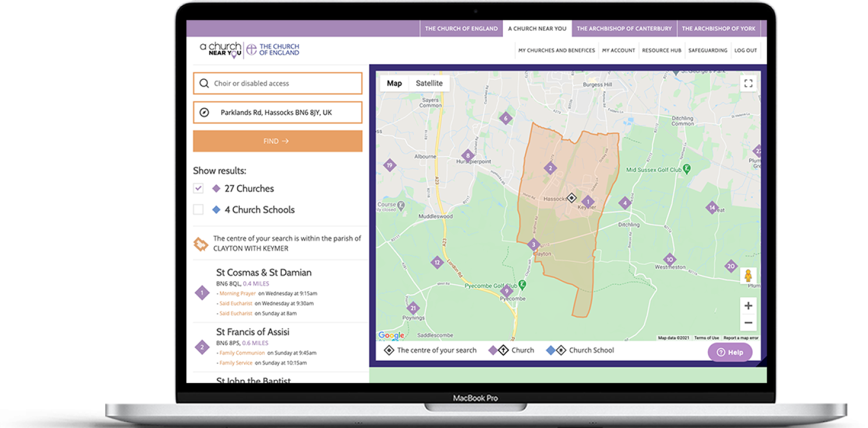Switch the map to Satellite view

click(x=429, y=83)
